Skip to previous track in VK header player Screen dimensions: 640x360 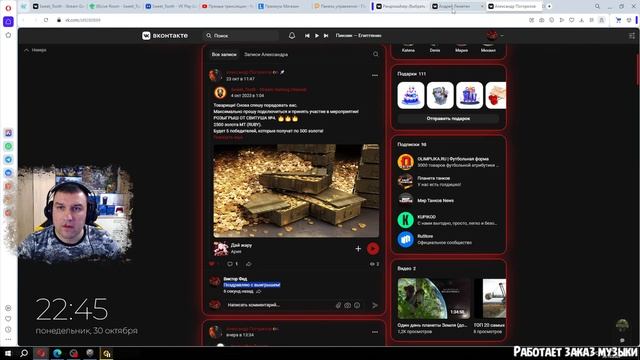[x=307, y=36]
